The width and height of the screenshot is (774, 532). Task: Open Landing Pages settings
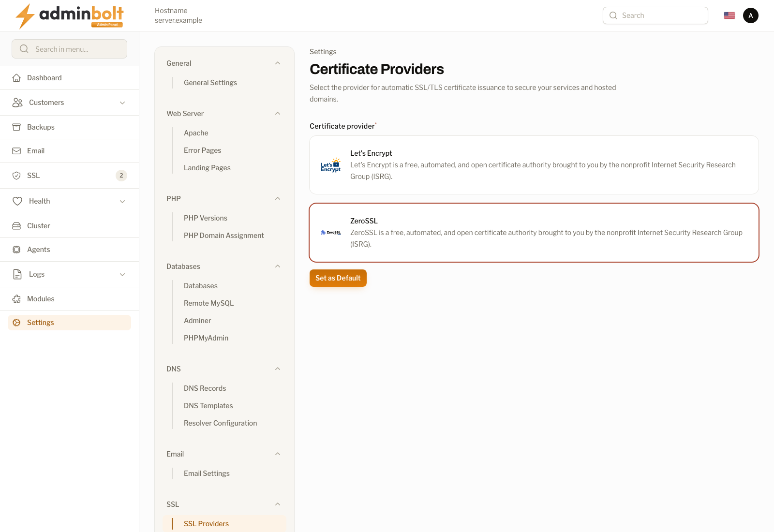pos(207,168)
